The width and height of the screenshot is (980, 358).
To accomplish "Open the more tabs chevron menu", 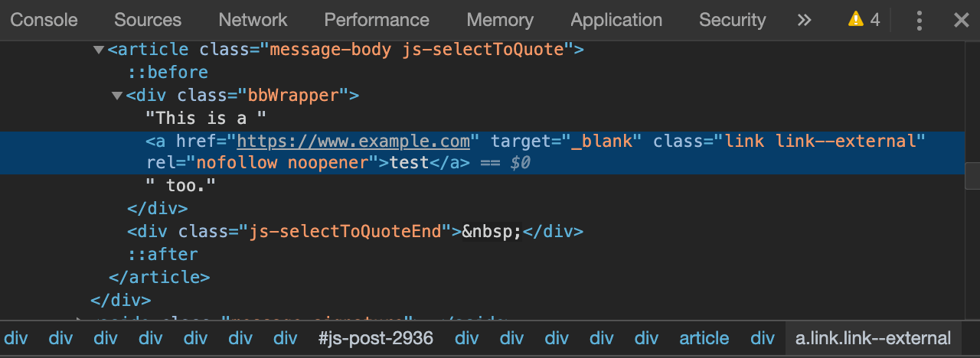I will (x=804, y=20).
